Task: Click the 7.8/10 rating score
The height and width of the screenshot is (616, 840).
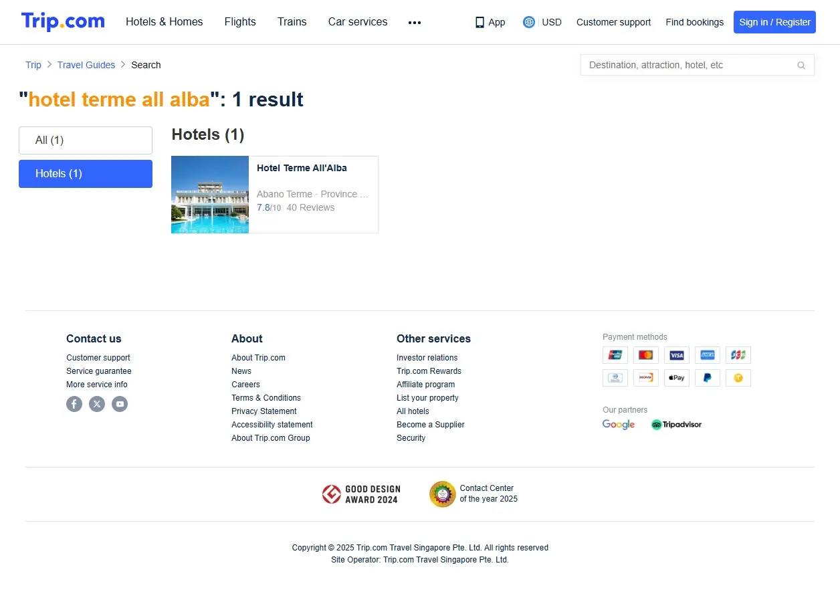Action: 269,207
